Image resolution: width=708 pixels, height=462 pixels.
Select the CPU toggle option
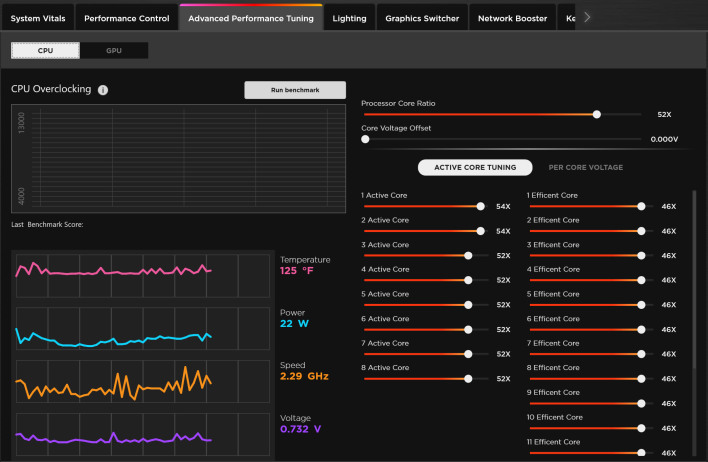click(46, 50)
